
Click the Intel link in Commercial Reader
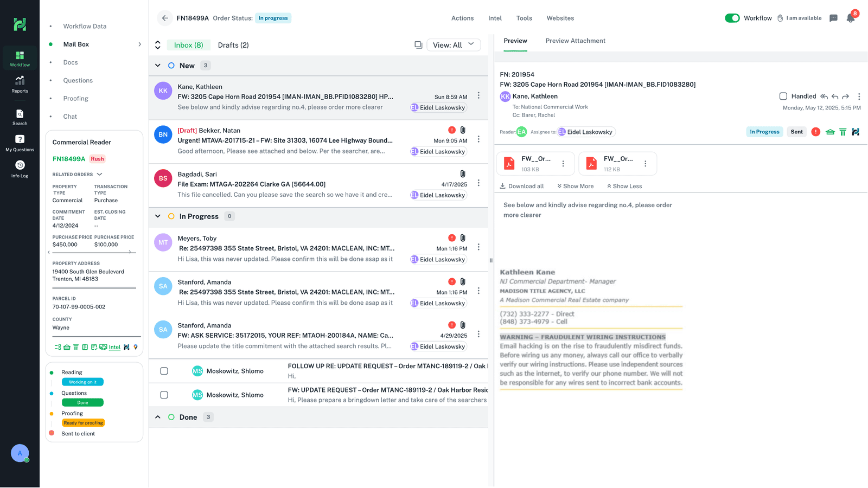(114, 347)
